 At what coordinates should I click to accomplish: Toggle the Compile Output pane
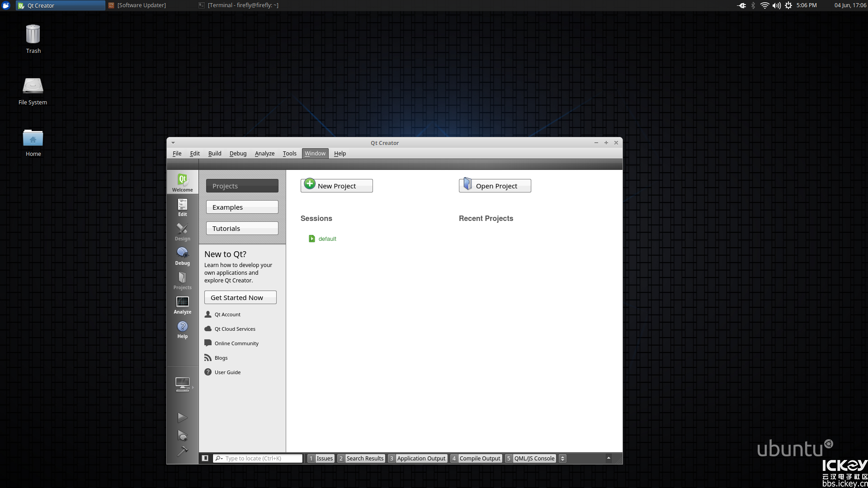coord(476,458)
